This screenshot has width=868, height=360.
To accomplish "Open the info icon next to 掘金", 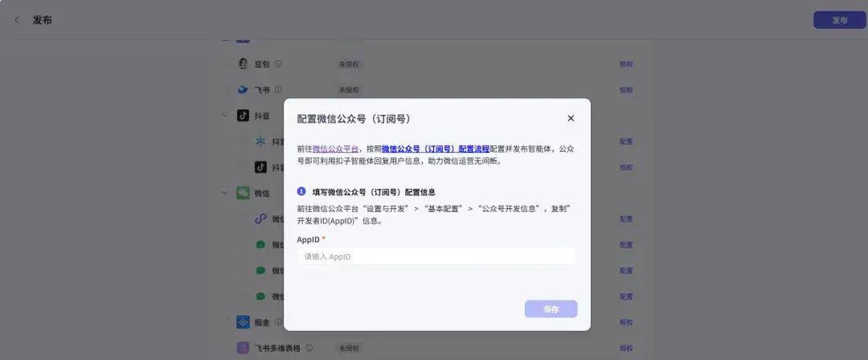I will click(278, 321).
